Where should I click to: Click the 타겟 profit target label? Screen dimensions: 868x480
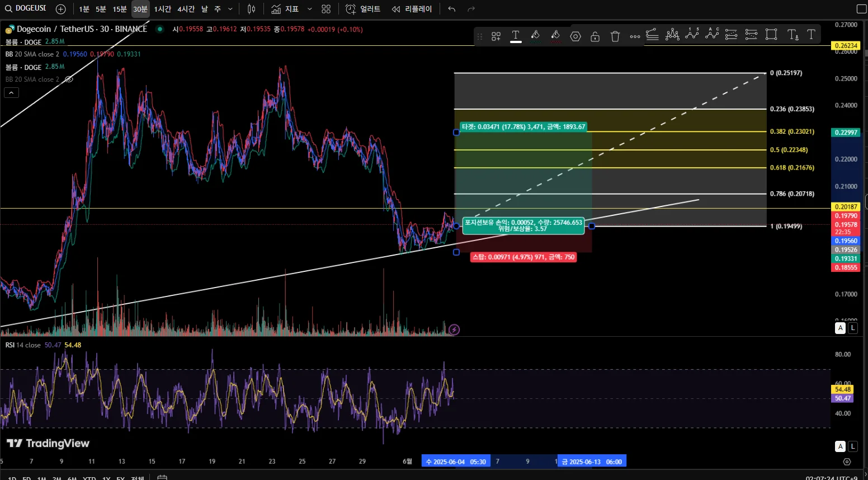tap(523, 127)
